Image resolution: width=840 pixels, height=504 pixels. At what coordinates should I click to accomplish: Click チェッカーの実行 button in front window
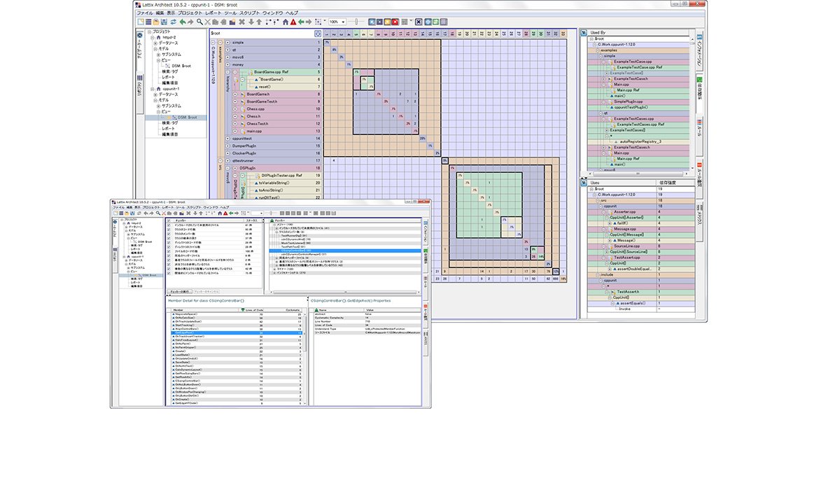[x=180, y=291]
